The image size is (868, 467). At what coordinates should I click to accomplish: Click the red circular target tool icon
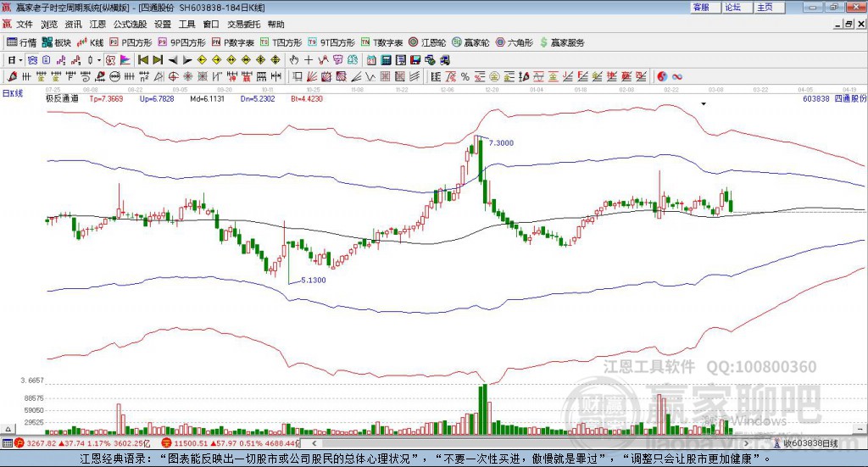pyautogui.click(x=173, y=76)
